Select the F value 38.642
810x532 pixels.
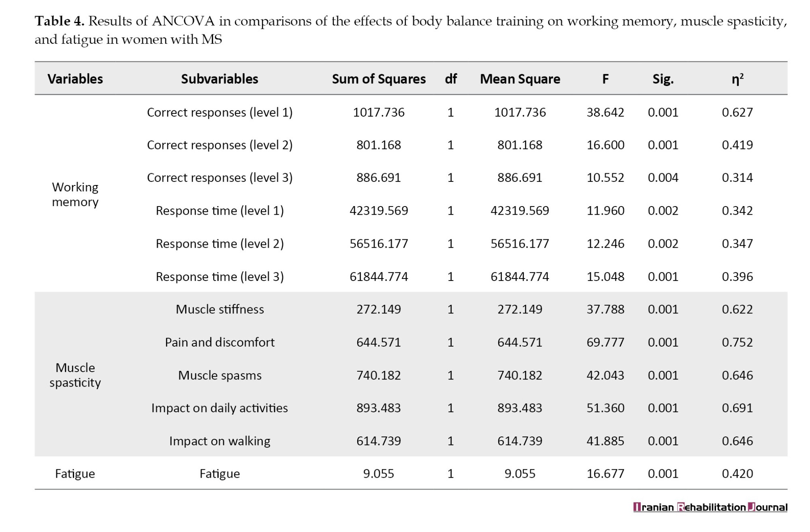pos(605,112)
